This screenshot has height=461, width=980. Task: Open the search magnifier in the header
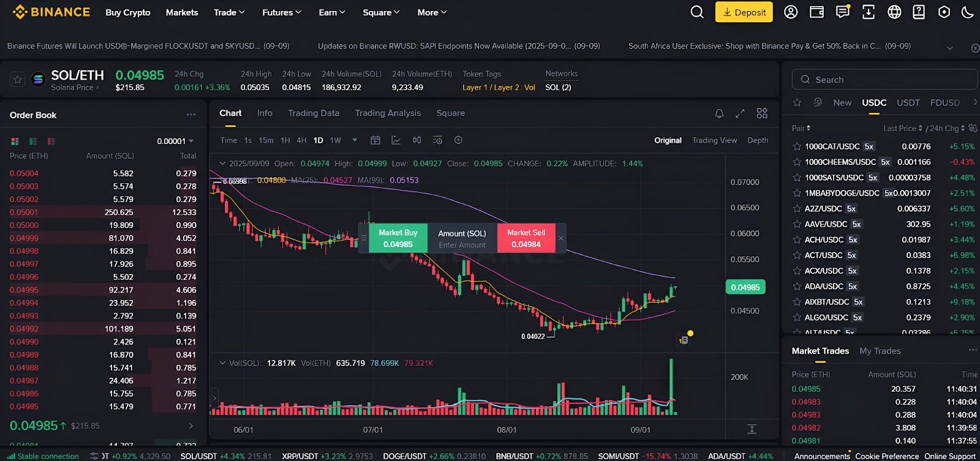coord(697,12)
